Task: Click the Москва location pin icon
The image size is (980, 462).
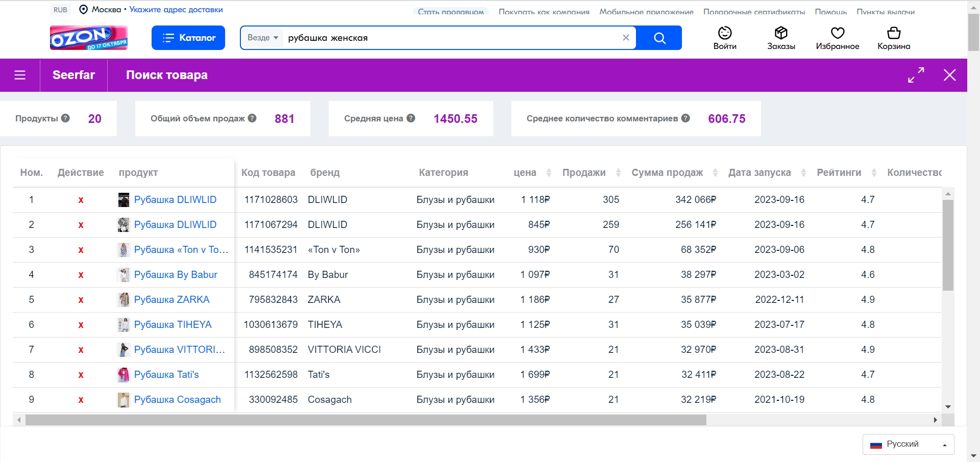Action: pos(84,10)
